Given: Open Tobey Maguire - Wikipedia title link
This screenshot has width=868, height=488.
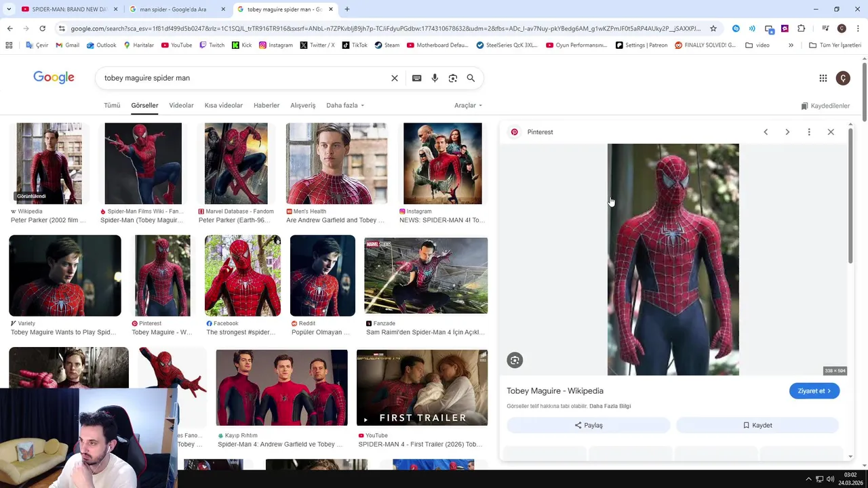Looking at the screenshot, I should point(555,391).
